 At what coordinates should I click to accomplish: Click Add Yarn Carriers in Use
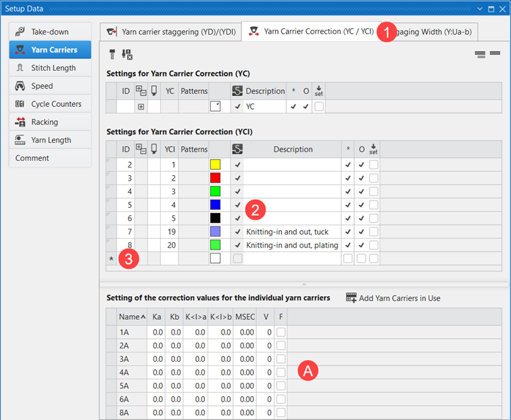pos(393,298)
